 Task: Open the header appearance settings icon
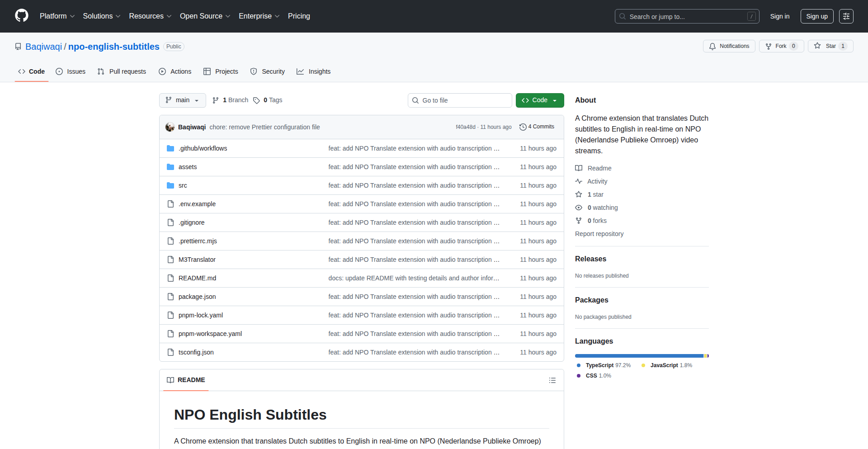pos(846,16)
